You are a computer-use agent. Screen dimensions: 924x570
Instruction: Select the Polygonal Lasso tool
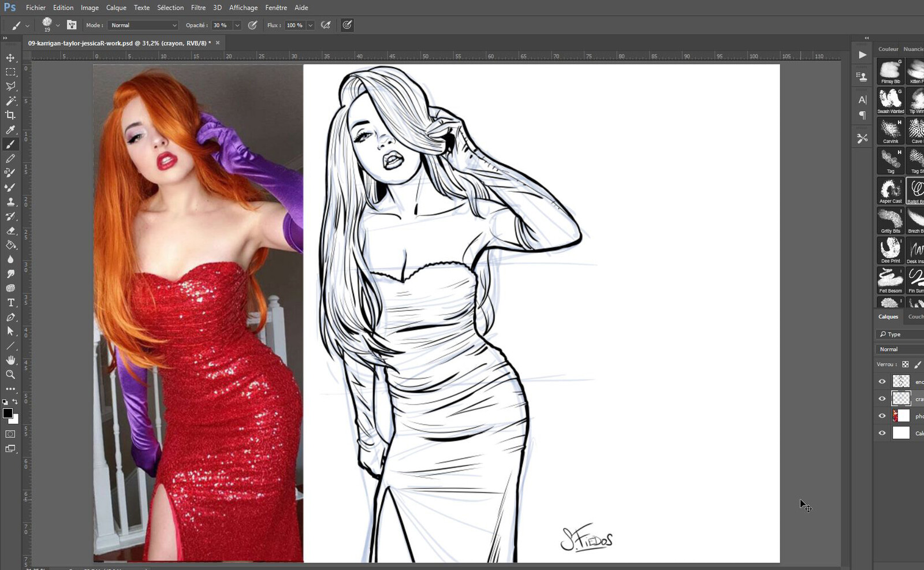coord(10,87)
